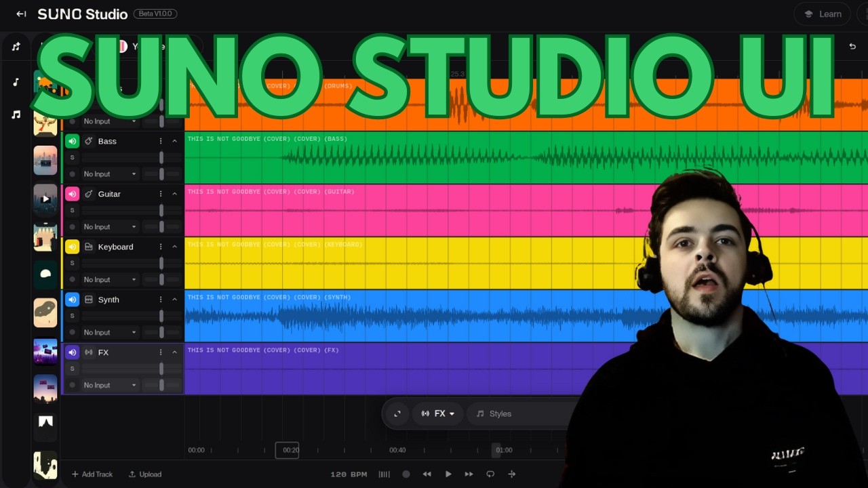Open Guitar track No Input dropdown

tap(110, 227)
